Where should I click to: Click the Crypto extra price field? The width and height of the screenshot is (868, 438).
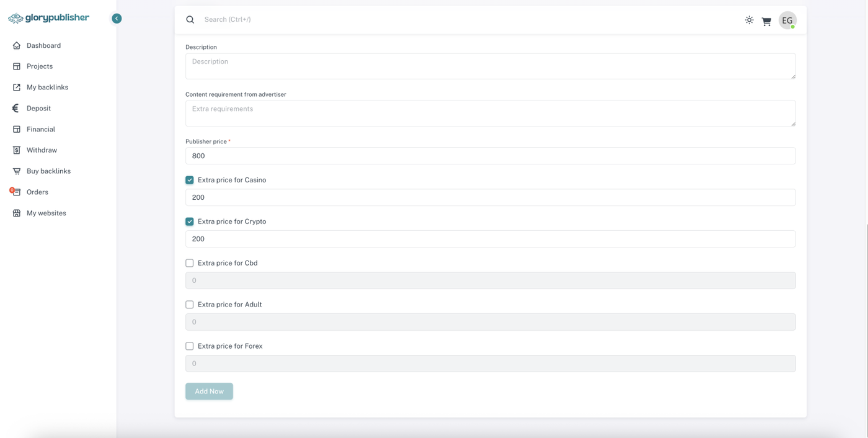pyautogui.click(x=490, y=239)
